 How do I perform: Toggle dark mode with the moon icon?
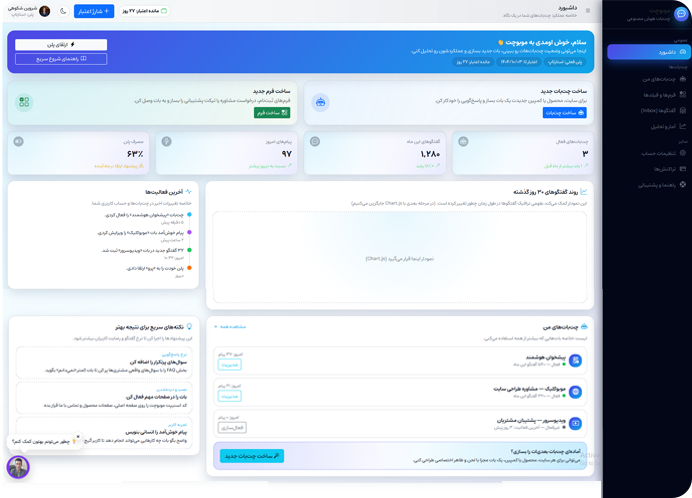click(x=63, y=11)
